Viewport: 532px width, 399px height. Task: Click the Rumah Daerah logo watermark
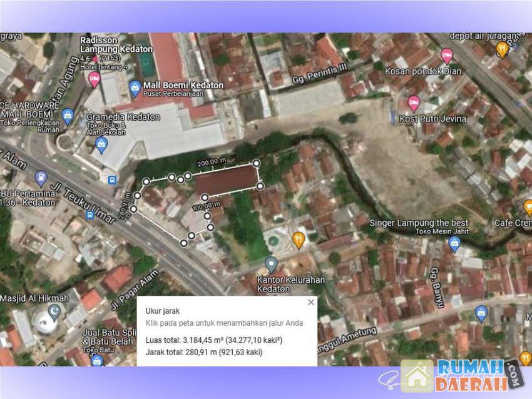462,375
